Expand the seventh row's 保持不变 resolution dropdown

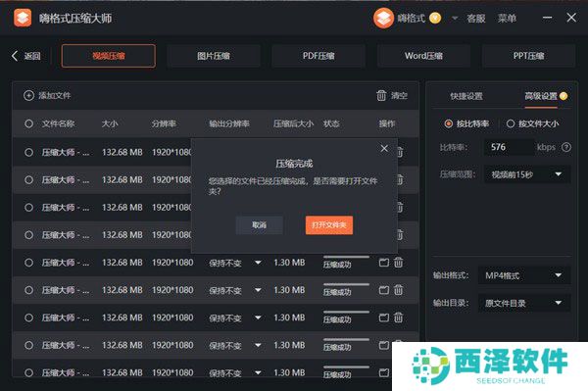(x=258, y=318)
